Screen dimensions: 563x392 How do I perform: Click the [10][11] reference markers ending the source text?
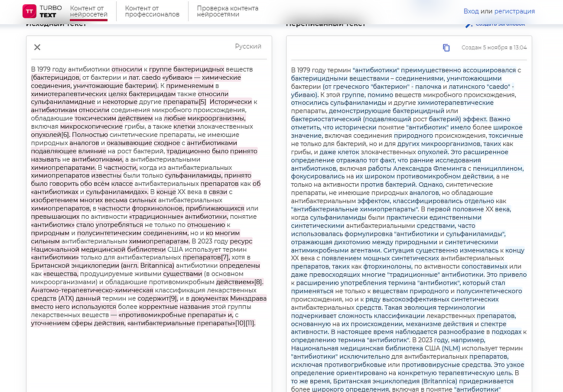point(245,323)
